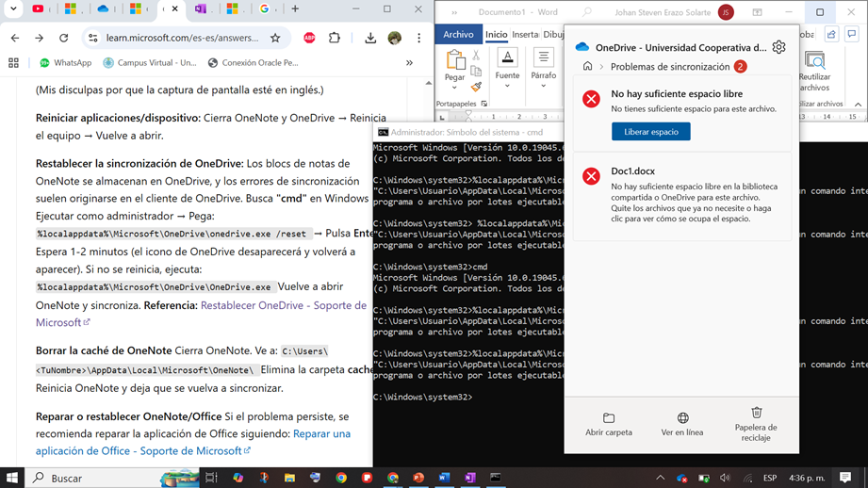Viewport: 868px width, 488px height.
Task: Click Ver en línea in OneDrive panel
Action: 682,424
